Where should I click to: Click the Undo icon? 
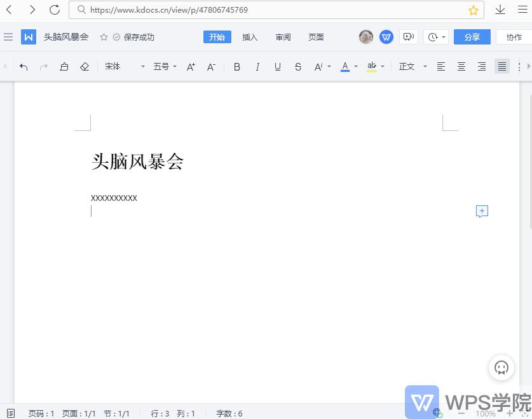(24, 66)
